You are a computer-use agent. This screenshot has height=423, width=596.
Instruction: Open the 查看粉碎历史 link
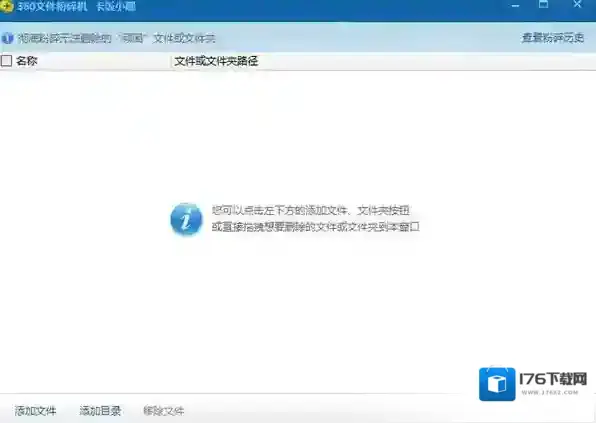pos(553,38)
